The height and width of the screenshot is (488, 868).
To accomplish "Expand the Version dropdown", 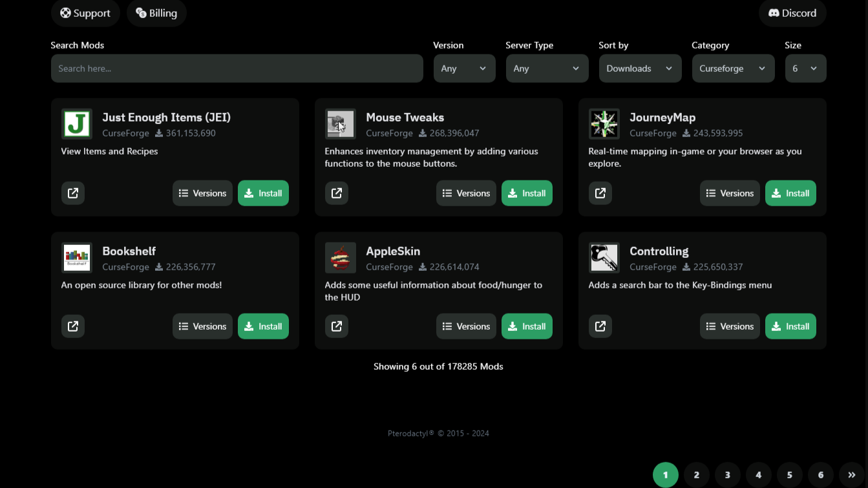I will pos(464,69).
